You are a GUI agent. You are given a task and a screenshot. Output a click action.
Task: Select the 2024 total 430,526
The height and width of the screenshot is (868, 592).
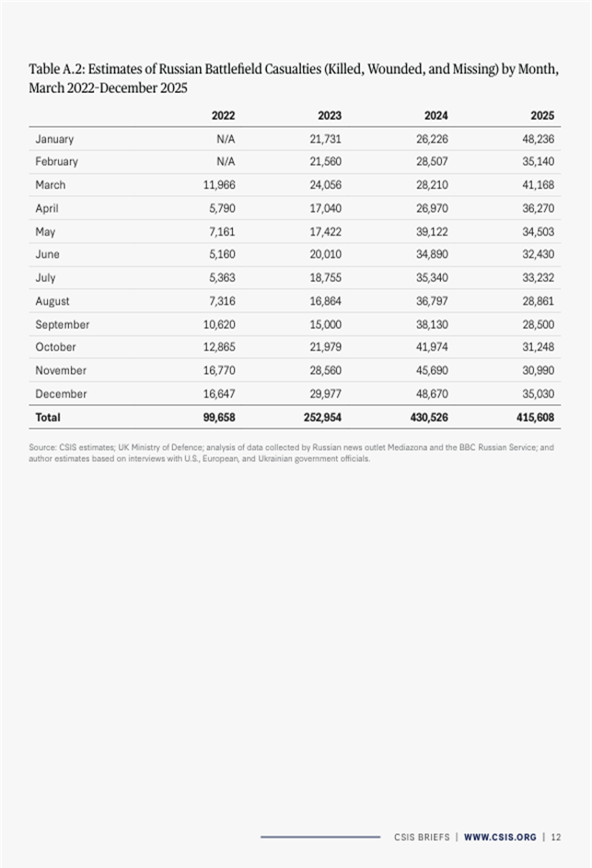pyautogui.click(x=428, y=417)
